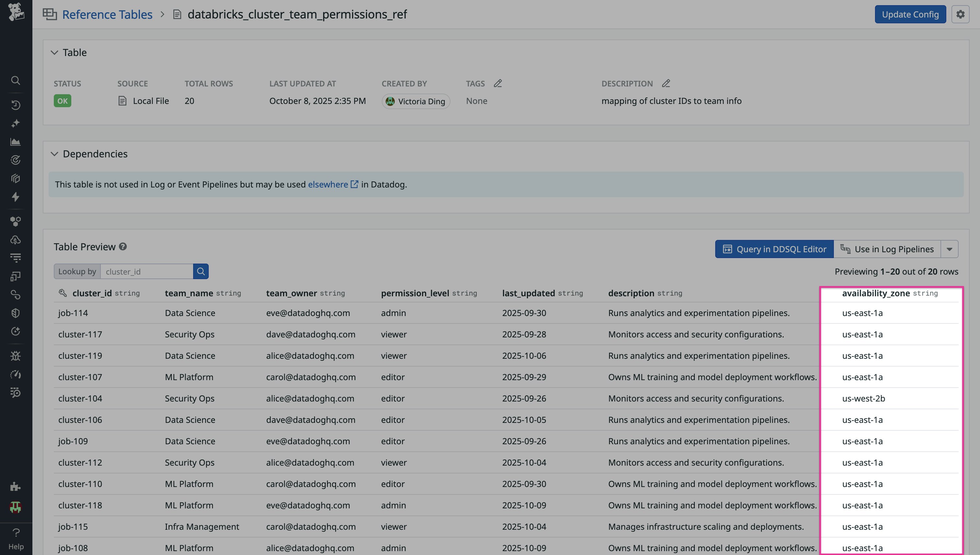
Task: Click the cloud cost dollar icon in sidebar
Action: coord(16,239)
